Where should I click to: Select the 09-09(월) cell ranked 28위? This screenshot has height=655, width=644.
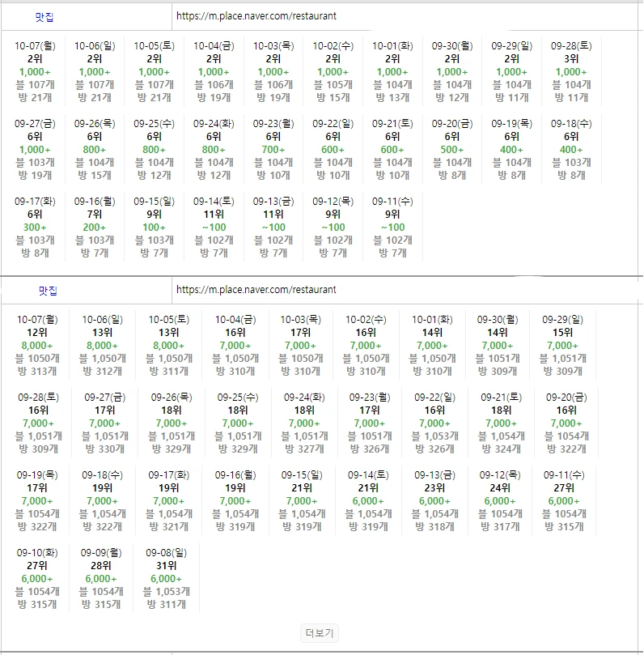tap(101, 578)
